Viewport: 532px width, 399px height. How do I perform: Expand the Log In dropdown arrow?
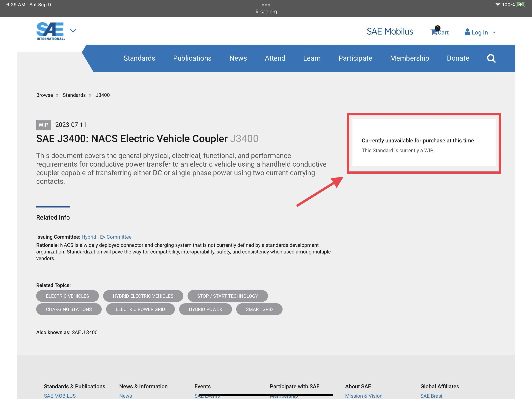click(x=494, y=33)
